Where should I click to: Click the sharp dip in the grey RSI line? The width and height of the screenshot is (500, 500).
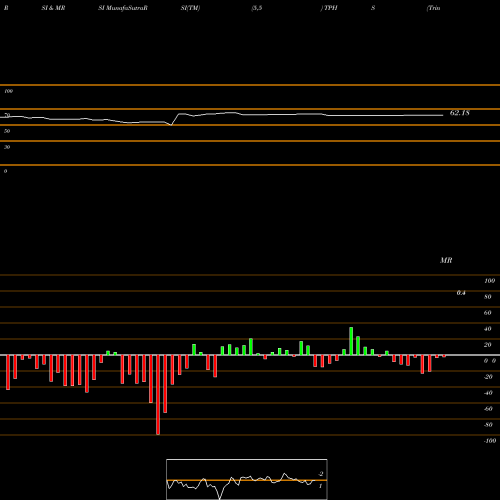point(171,124)
